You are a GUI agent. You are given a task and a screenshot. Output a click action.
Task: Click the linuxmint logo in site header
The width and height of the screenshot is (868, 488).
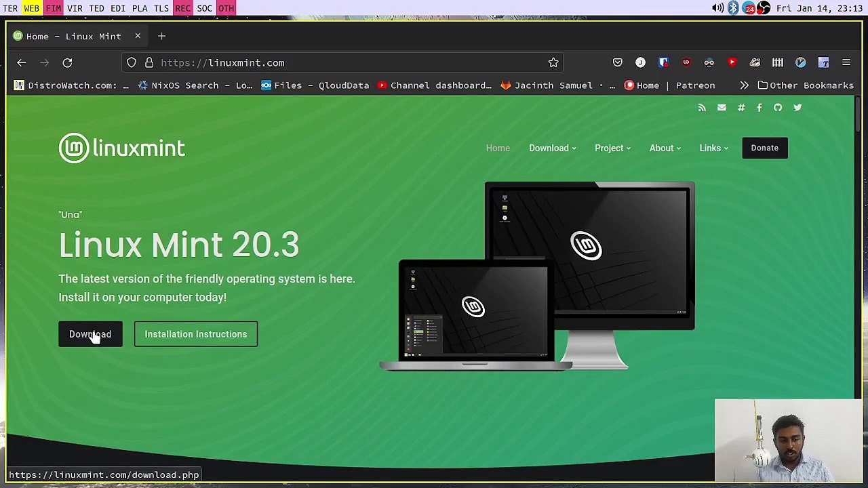(122, 148)
